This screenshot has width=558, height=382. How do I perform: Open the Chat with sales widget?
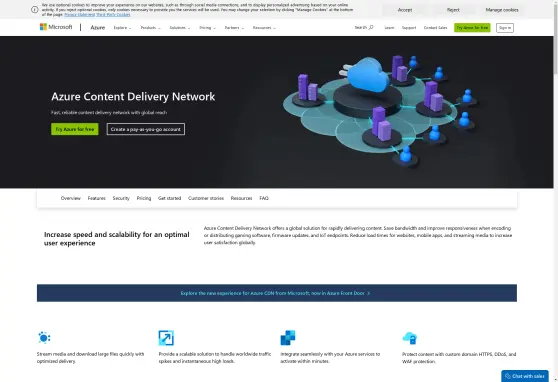(525, 376)
